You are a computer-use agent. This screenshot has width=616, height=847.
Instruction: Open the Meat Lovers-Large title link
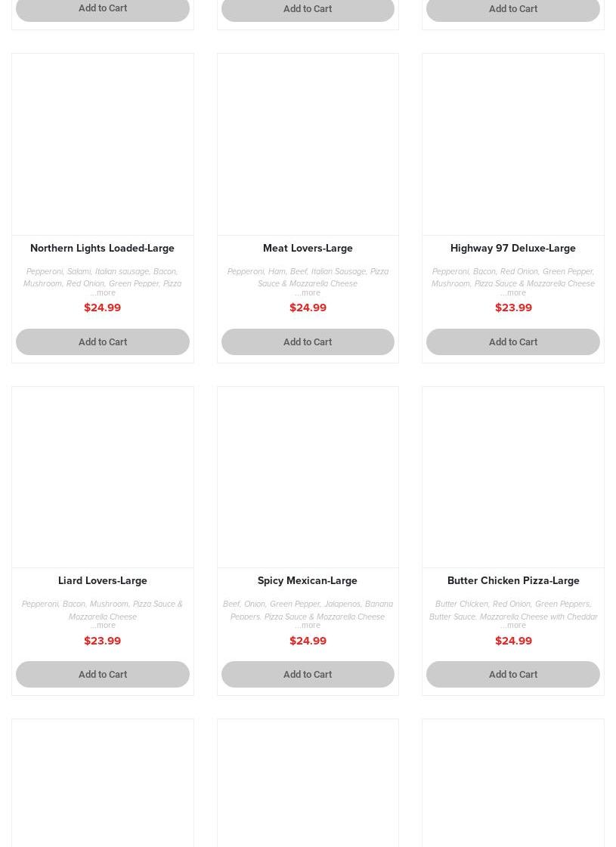point(308,248)
